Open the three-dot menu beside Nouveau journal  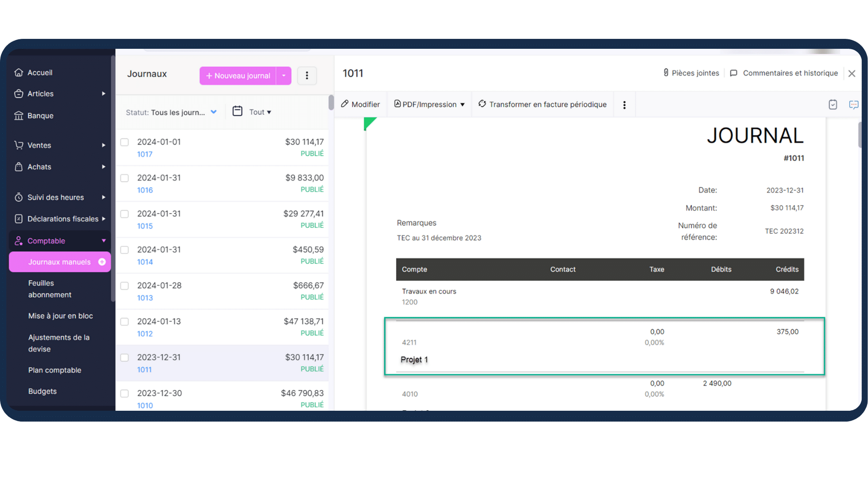tap(307, 75)
